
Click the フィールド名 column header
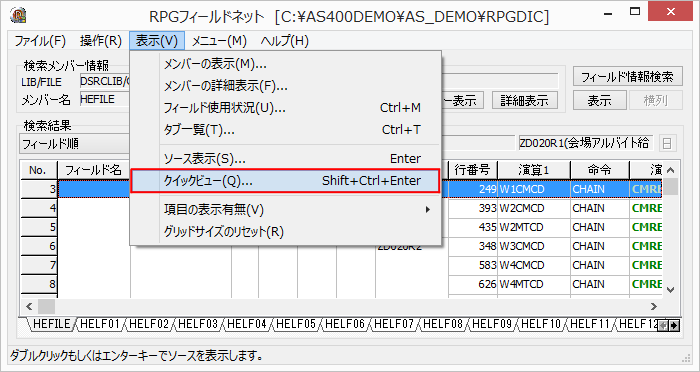(x=94, y=170)
